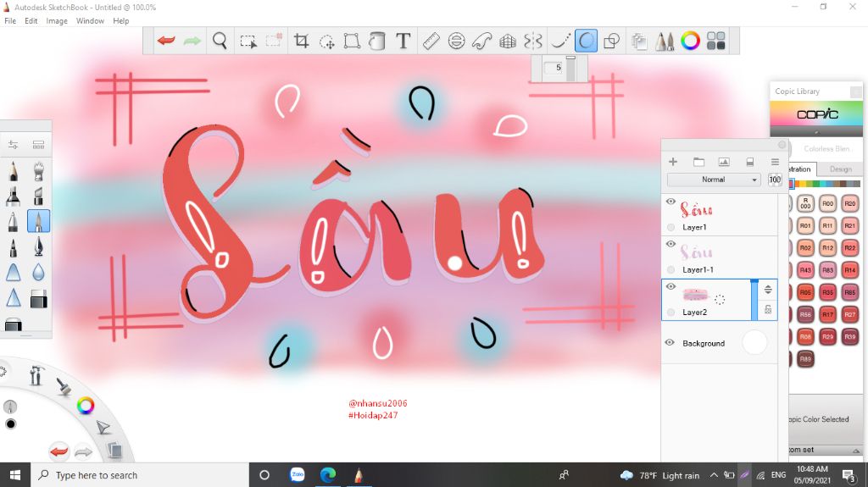Open the layer panel hamburger menu
This screenshot has height=487, width=868.
pos(775,162)
